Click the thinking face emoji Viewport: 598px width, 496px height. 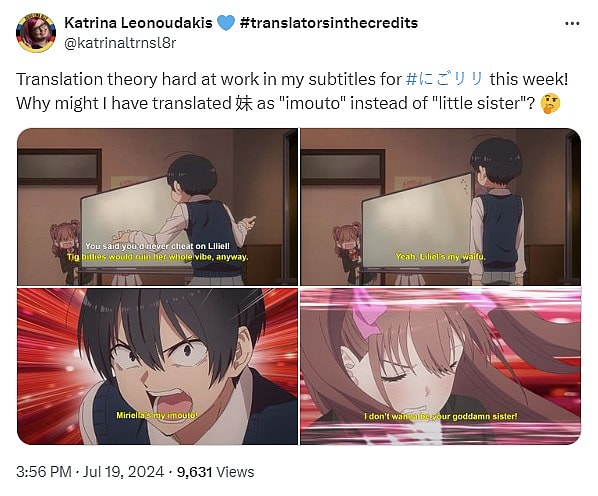(550, 103)
